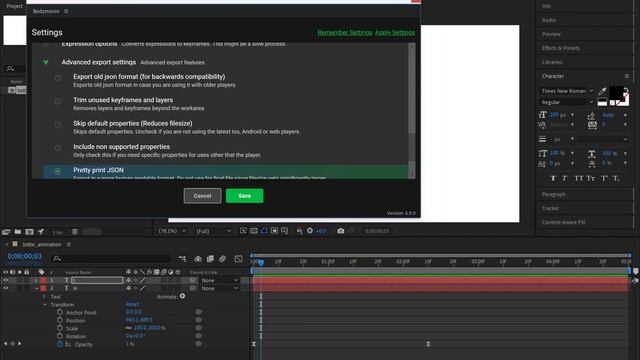Click the new folder icon in Project panel
The width and height of the screenshot is (640, 360).
pos(18,231)
